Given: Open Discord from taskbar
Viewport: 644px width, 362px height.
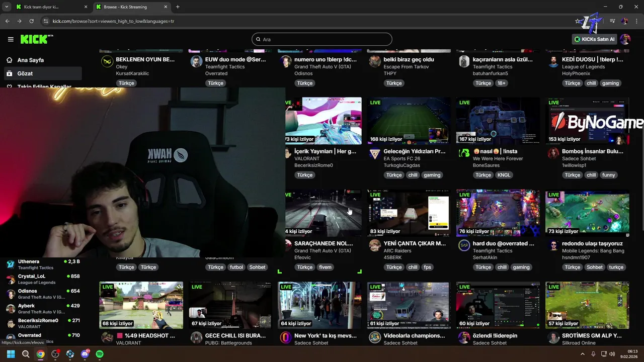Looking at the screenshot, I should coord(85,354).
